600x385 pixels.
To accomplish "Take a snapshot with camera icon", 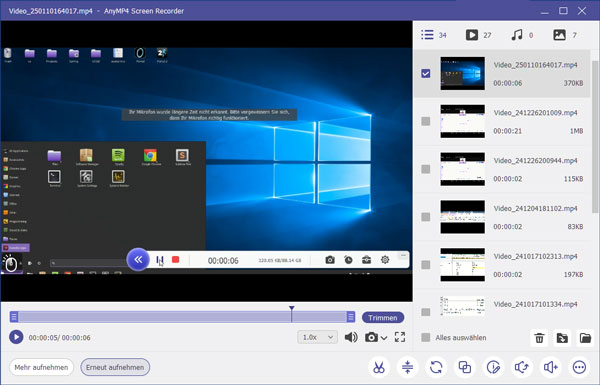I will pyautogui.click(x=370, y=337).
